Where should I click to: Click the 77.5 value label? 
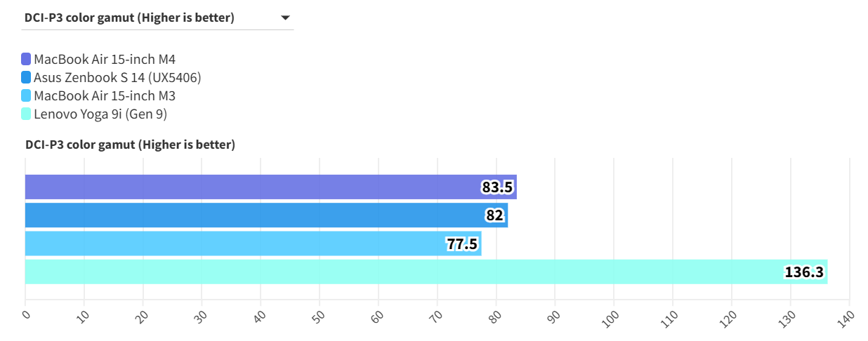462,243
